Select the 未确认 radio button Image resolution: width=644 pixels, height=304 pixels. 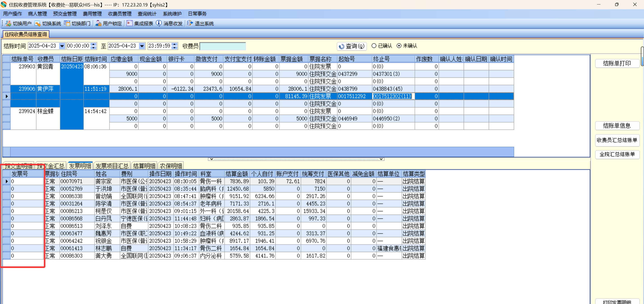tap(399, 45)
